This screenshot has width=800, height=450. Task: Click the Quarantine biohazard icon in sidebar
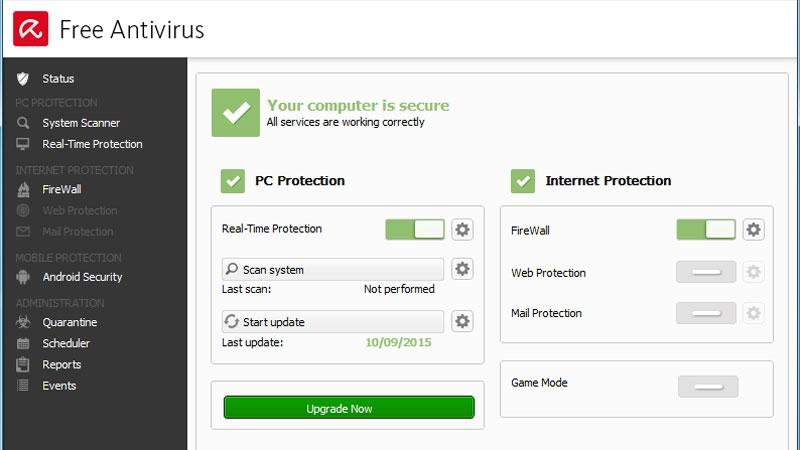click(23, 323)
